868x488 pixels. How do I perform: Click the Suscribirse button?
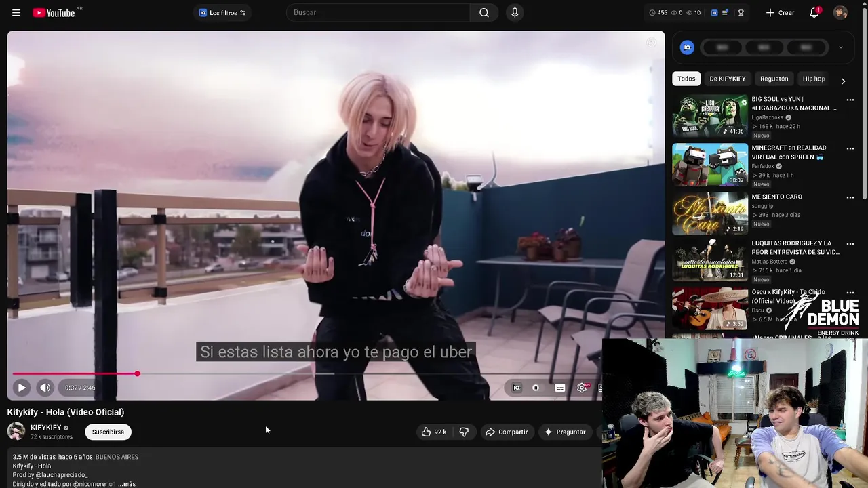(x=108, y=432)
